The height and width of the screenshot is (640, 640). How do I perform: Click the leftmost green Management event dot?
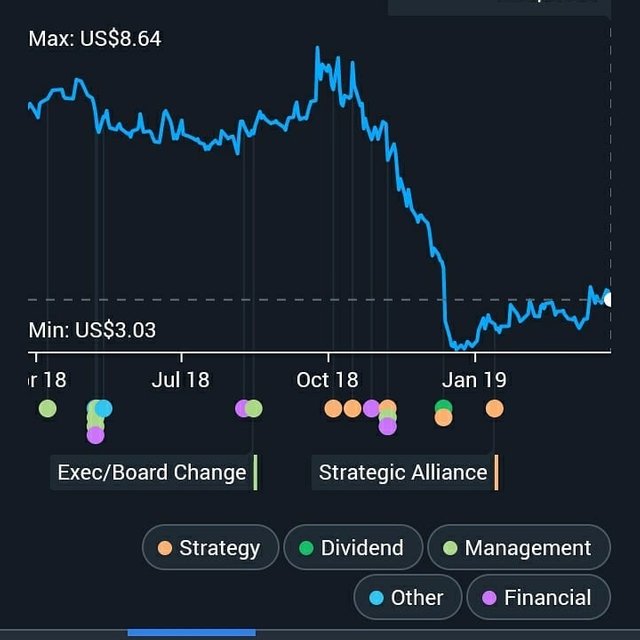pyautogui.click(x=47, y=408)
